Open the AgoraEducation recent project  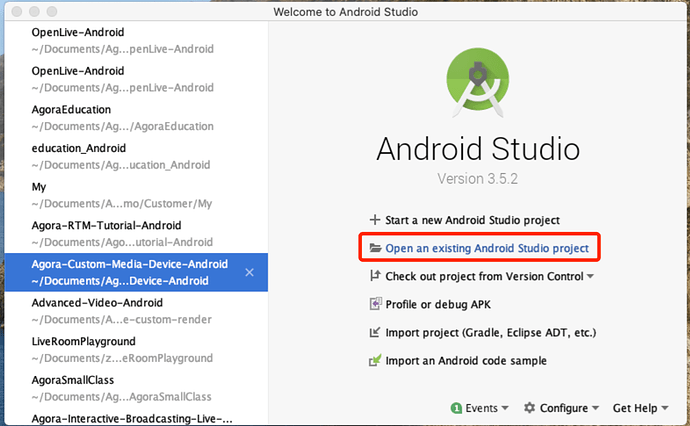point(136,118)
